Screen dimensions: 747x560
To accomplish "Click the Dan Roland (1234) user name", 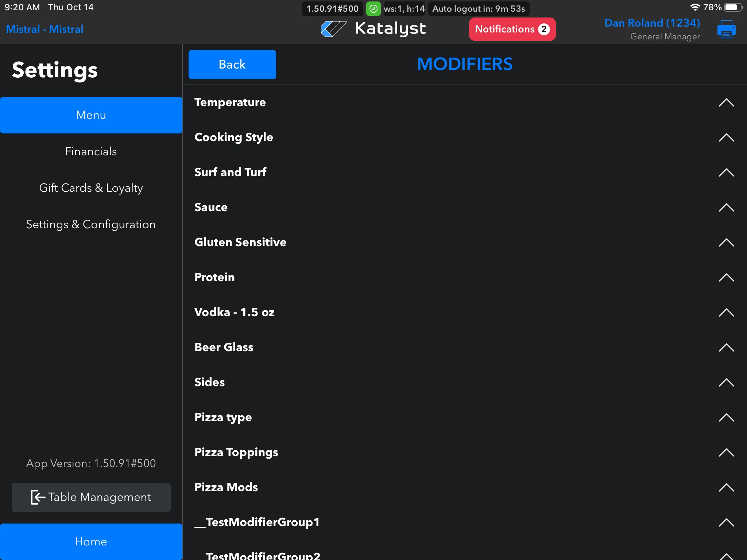I will pyautogui.click(x=652, y=23).
